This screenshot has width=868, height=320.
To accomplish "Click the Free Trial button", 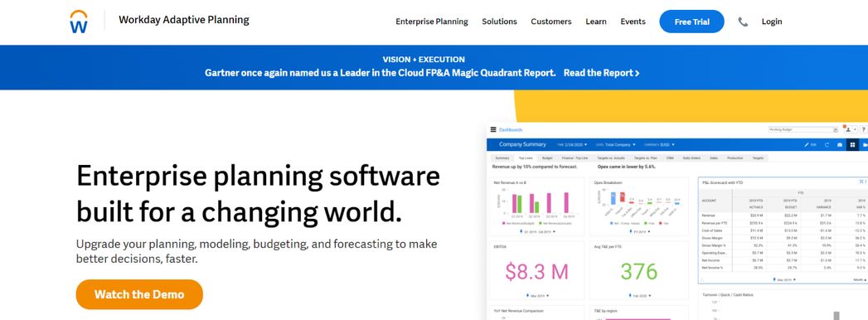I will point(691,22).
